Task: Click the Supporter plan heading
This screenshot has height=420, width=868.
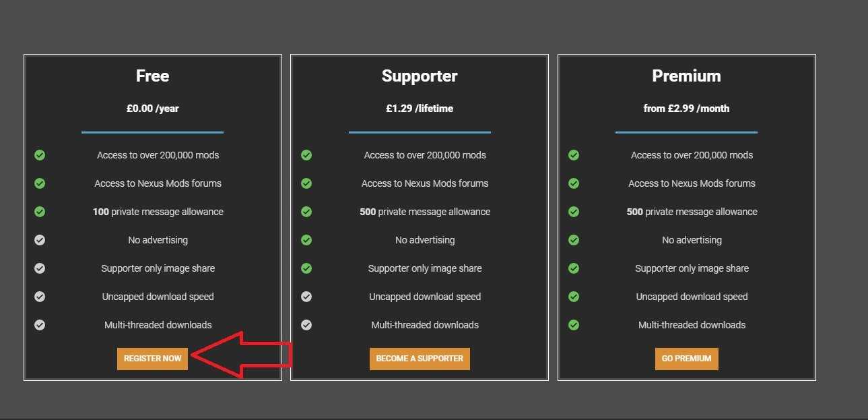Action: point(420,76)
